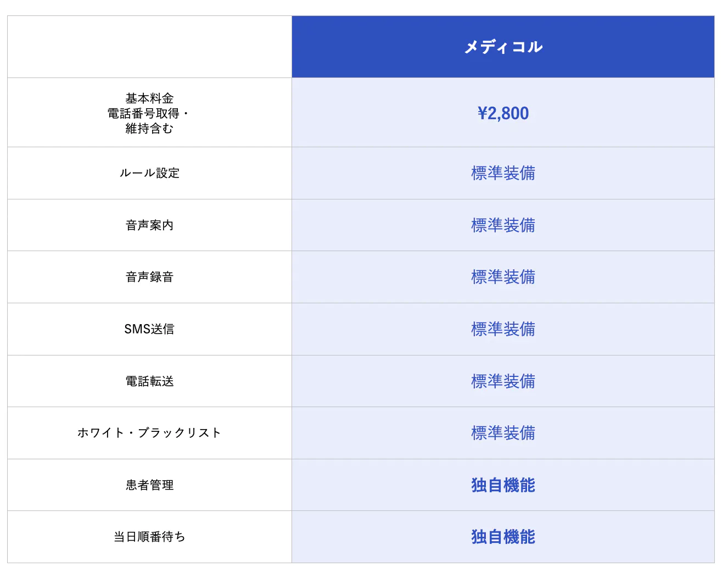Select the SMS送信 row label
728x578 pixels.
coord(149,329)
